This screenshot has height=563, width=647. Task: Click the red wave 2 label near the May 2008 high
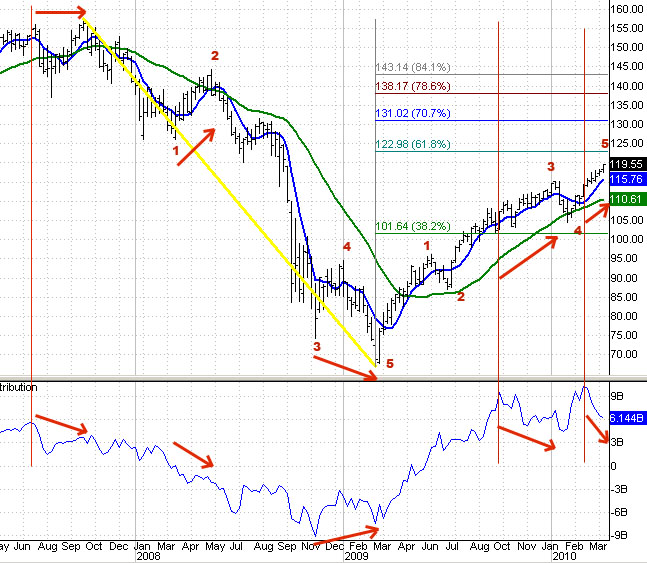214,55
